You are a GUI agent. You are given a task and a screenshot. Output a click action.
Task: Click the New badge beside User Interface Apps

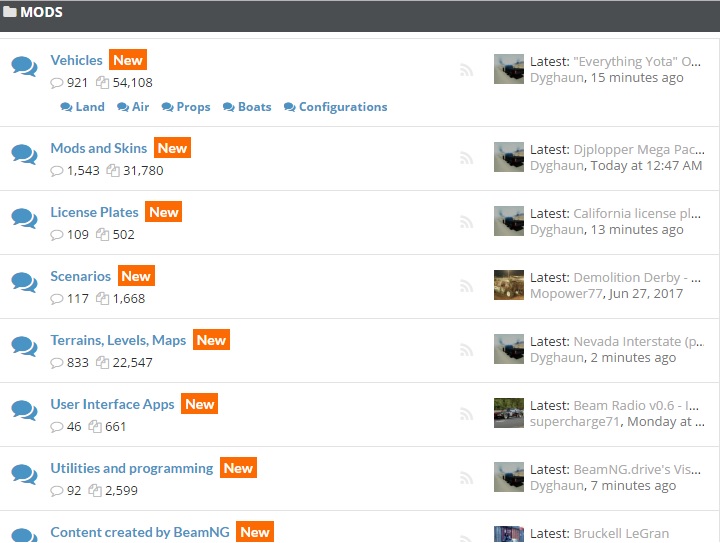click(x=199, y=404)
